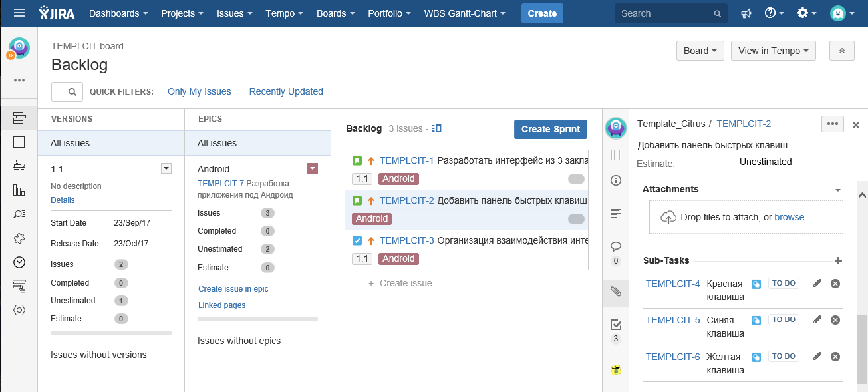Open the hamburger application menu
Image resolution: width=868 pixels, height=392 pixels.
pos(19,13)
